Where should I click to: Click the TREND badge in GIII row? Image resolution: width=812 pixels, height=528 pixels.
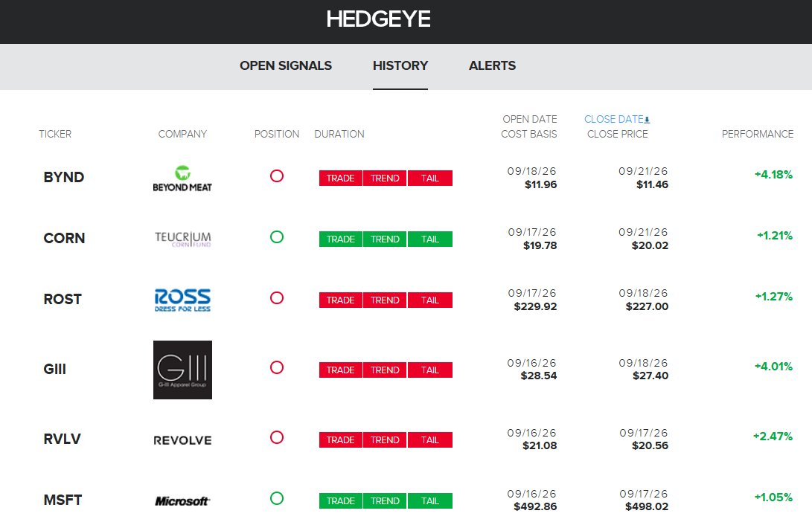385,370
